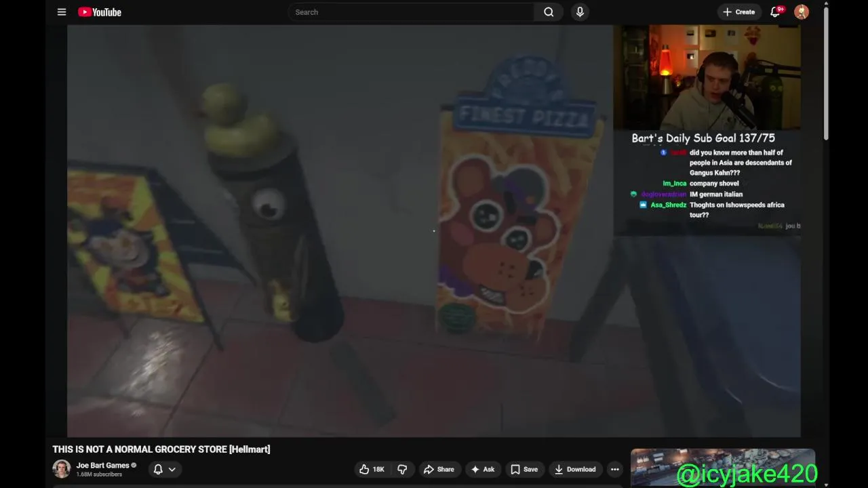This screenshot has height=488, width=868.
Task: Open the notifications bell in header
Action: point(776,12)
